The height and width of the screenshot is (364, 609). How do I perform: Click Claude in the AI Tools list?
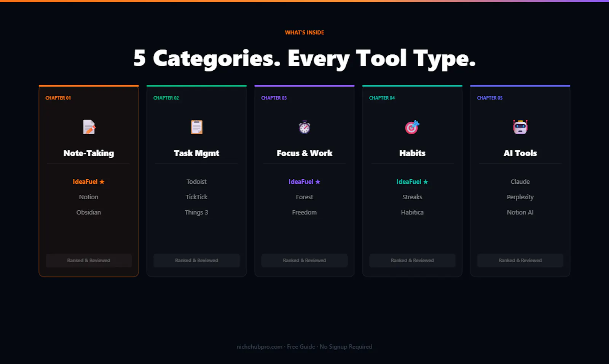[520, 182]
